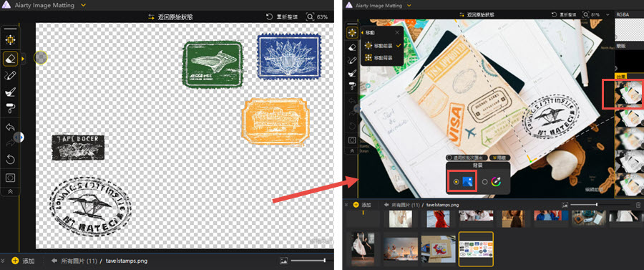Expand the arrow beside the highlighted Eraser
The width and height of the screenshot is (644, 270).
click(23, 59)
